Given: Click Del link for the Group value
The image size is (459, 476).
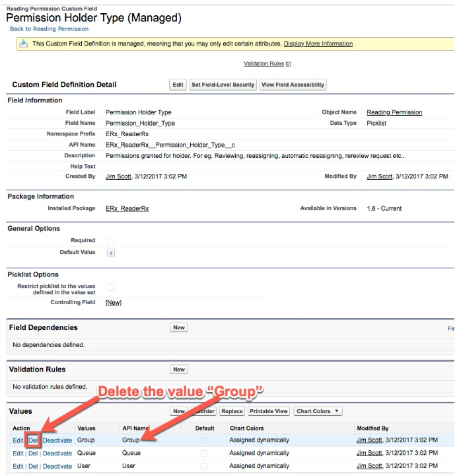Looking at the screenshot, I should point(33,440).
